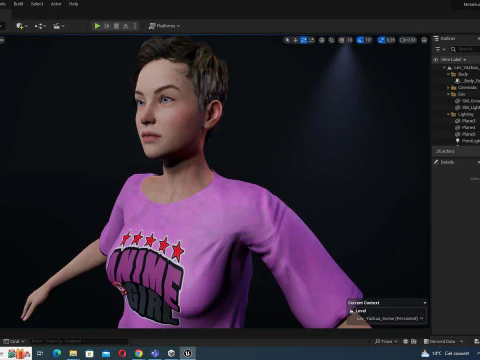Select the Plane3 actor in Outliner
Viewport: 480px width, 360px height.
click(465, 121)
